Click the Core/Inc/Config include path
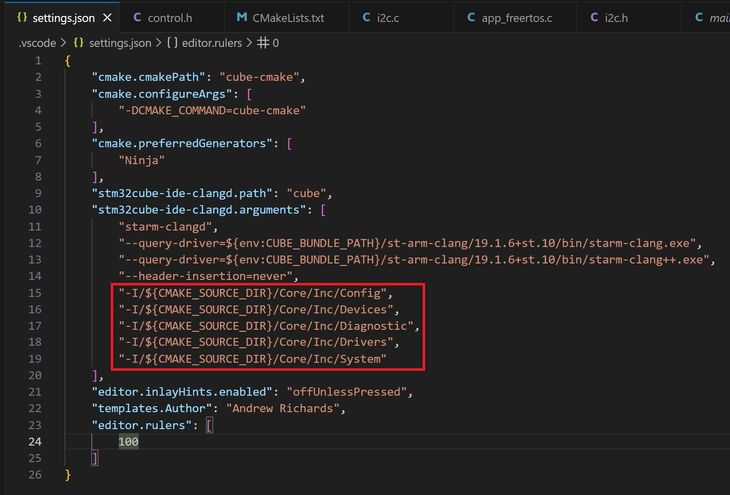The width and height of the screenshot is (730, 495). (253, 293)
